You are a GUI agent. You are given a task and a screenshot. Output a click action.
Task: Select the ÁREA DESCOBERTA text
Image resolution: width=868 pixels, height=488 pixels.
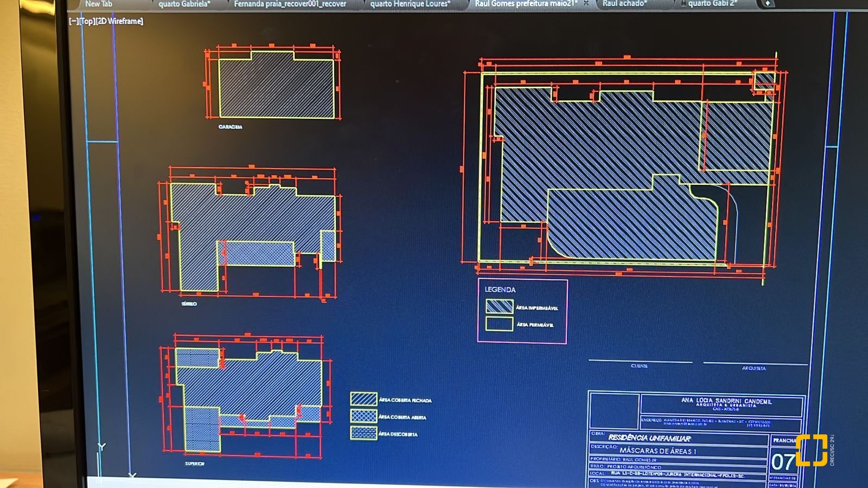(x=398, y=434)
